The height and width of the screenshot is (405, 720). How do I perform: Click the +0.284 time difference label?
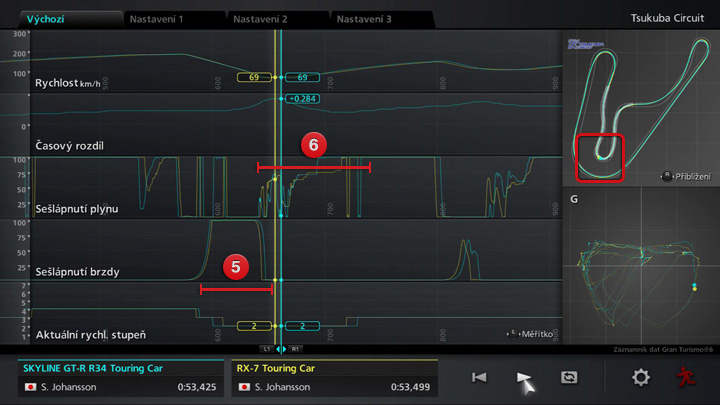tap(301, 99)
